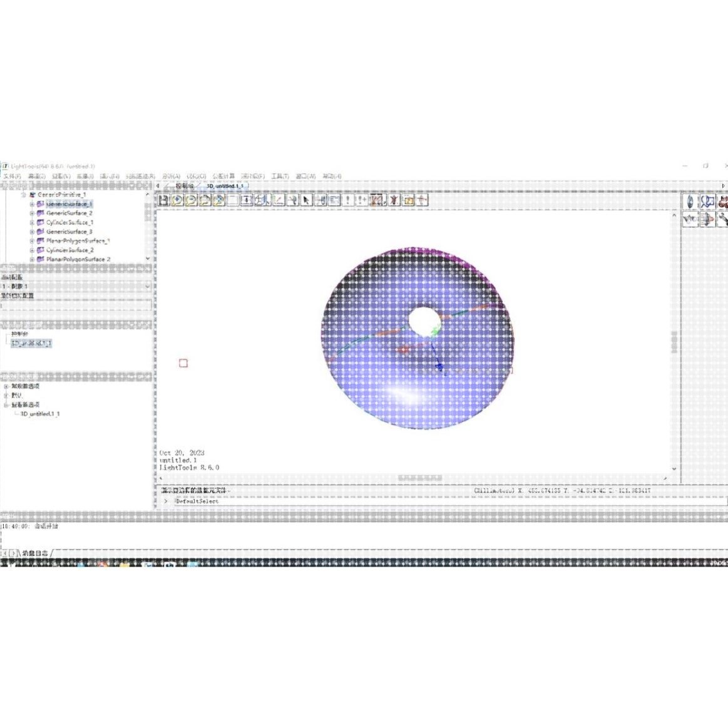Click the first lens icon in right toolbar
Viewport: 728px width, 728px height.
(690, 202)
